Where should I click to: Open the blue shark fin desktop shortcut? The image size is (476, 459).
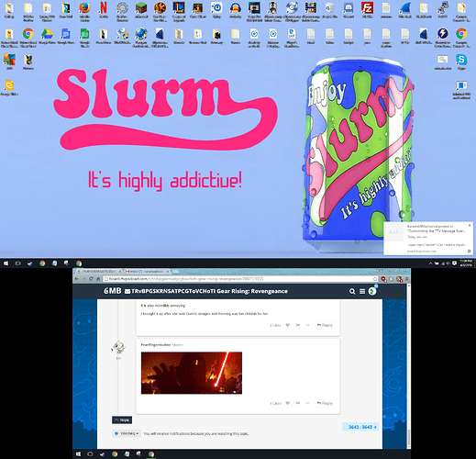point(404,11)
